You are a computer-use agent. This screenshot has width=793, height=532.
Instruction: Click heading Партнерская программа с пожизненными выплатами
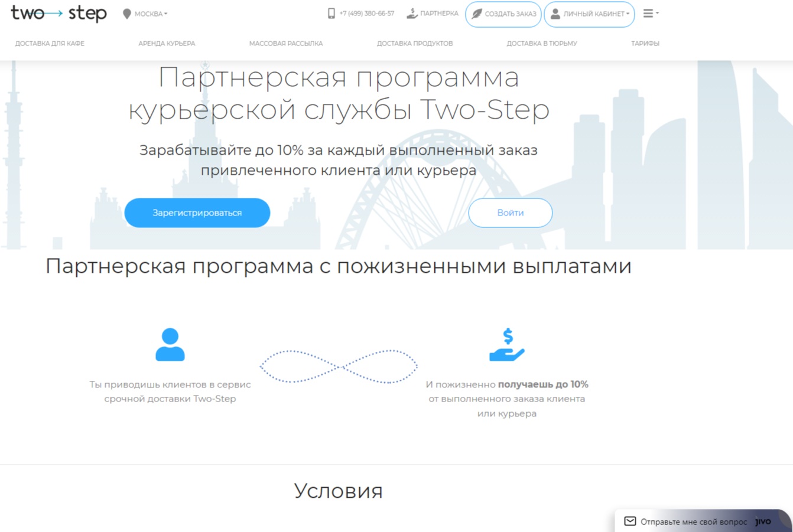(x=339, y=266)
